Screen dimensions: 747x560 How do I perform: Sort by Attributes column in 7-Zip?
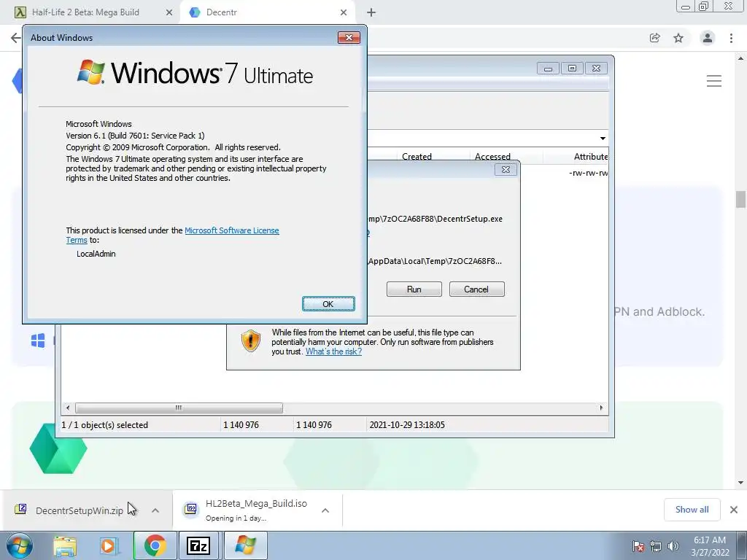[x=591, y=156]
